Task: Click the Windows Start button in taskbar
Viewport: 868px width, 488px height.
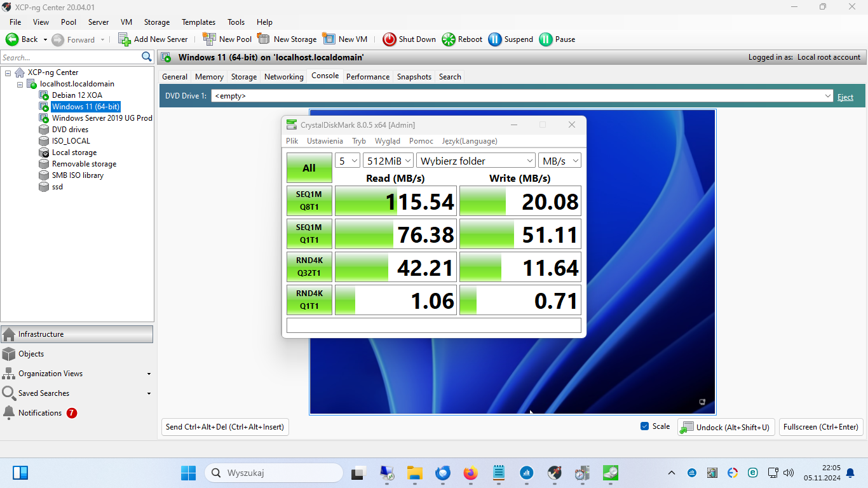Action: pos(189,473)
